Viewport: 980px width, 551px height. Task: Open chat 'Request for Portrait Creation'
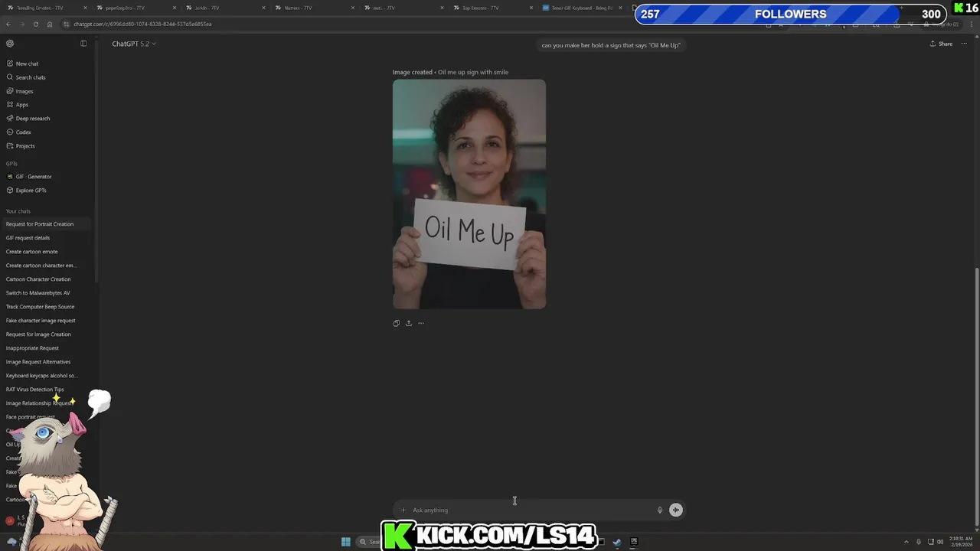click(x=46, y=224)
